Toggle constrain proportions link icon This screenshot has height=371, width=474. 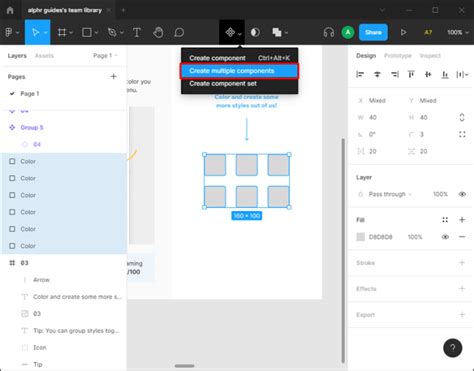point(462,117)
